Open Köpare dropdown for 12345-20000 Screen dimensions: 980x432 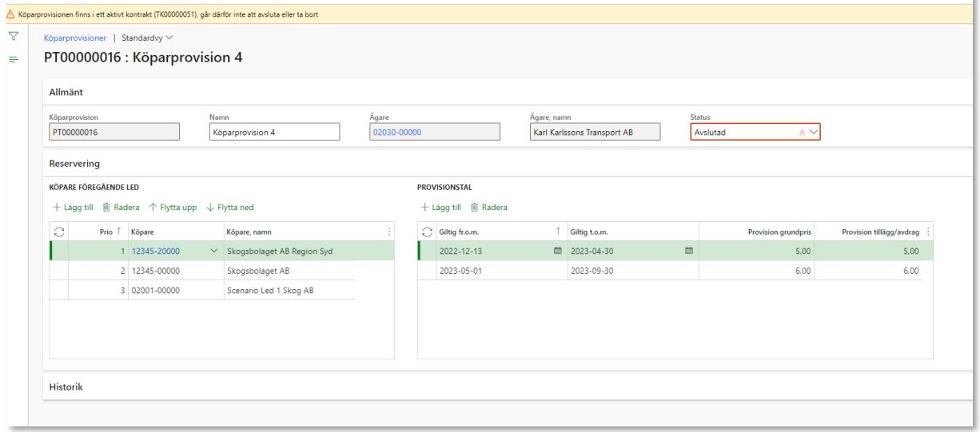(x=213, y=251)
